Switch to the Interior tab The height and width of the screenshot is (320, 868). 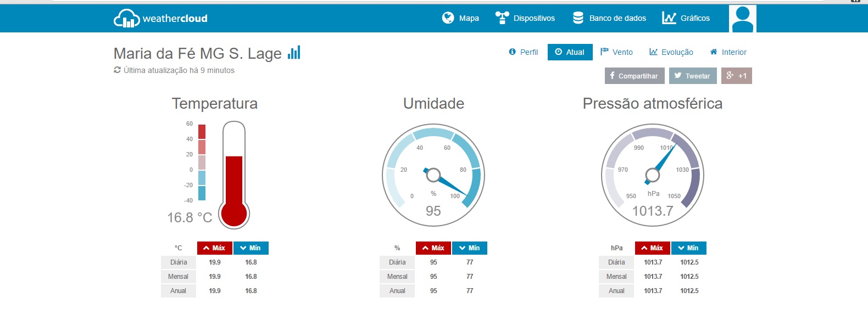pyautogui.click(x=728, y=52)
